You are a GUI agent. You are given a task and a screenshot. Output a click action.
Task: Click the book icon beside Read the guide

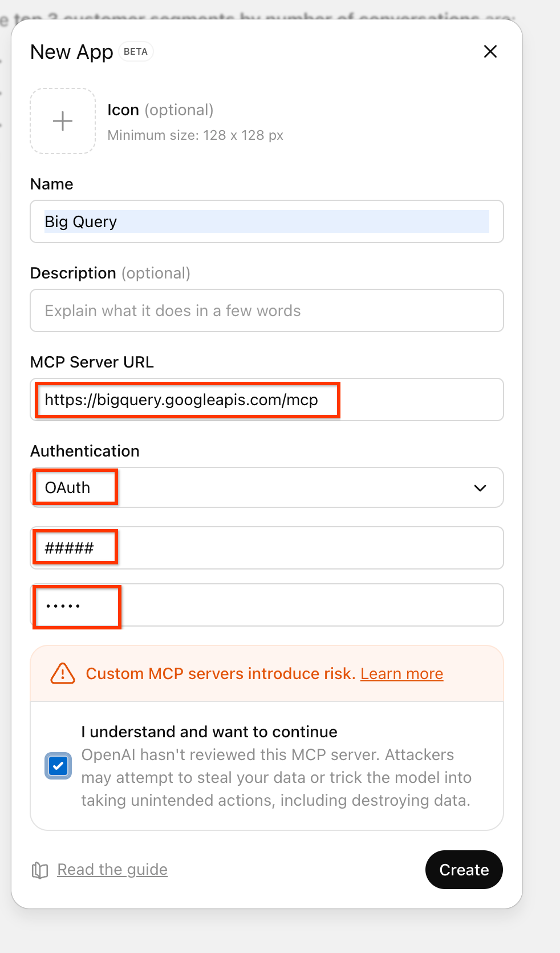(39, 870)
